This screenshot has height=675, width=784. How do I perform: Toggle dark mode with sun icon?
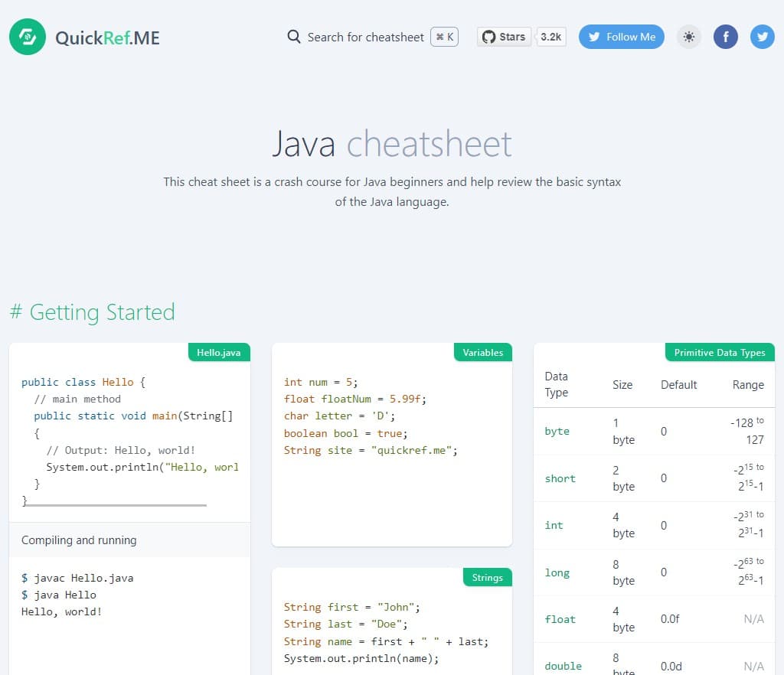(689, 37)
